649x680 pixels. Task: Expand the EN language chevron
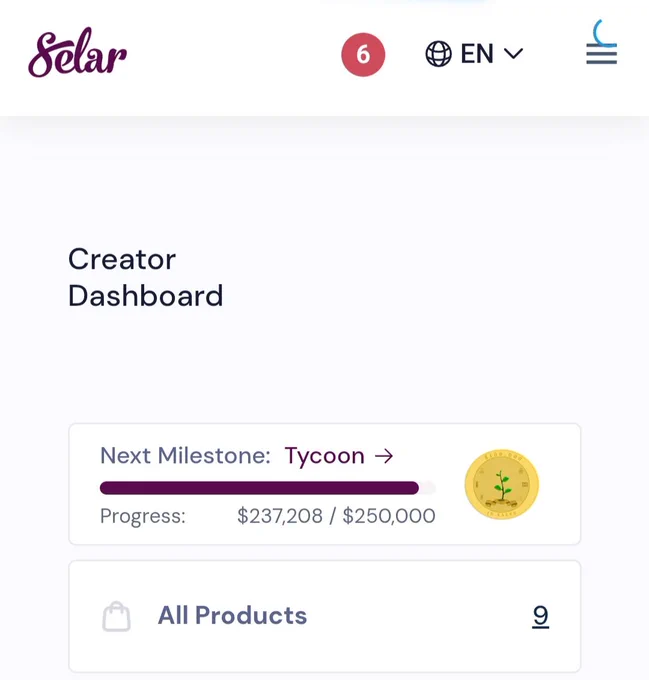pos(514,54)
